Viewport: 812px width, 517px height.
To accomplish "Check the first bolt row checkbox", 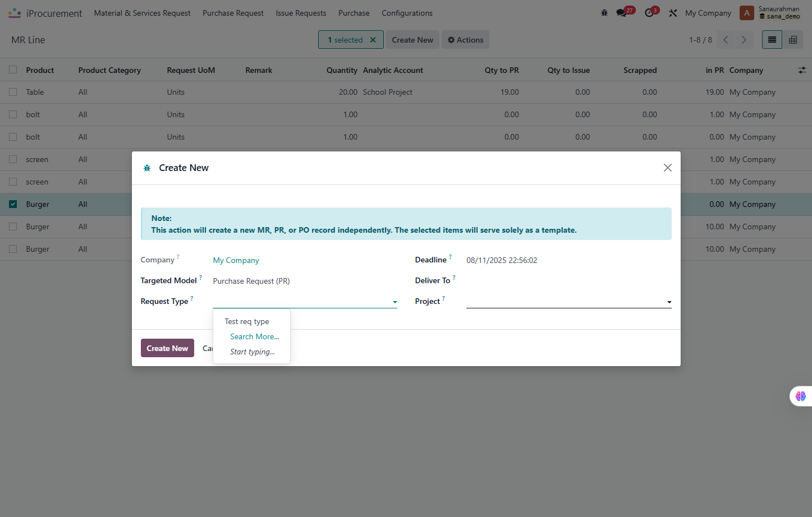I will (13, 114).
